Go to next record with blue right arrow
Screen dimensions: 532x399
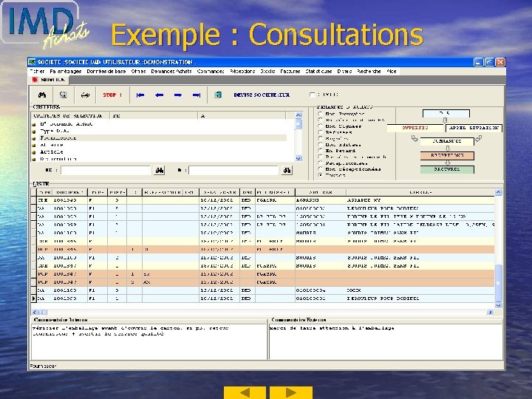click(x=178, y=95)
